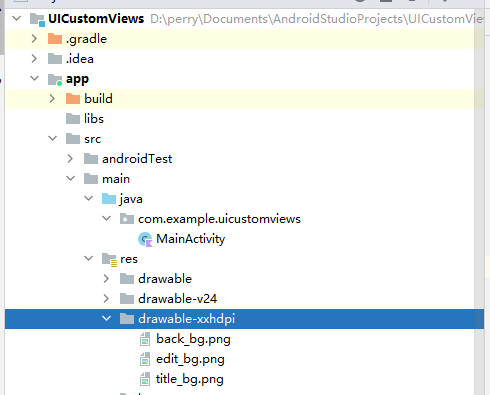Select the app module label
The height and width of the screenshot is (395, 490).
point(77,79)
